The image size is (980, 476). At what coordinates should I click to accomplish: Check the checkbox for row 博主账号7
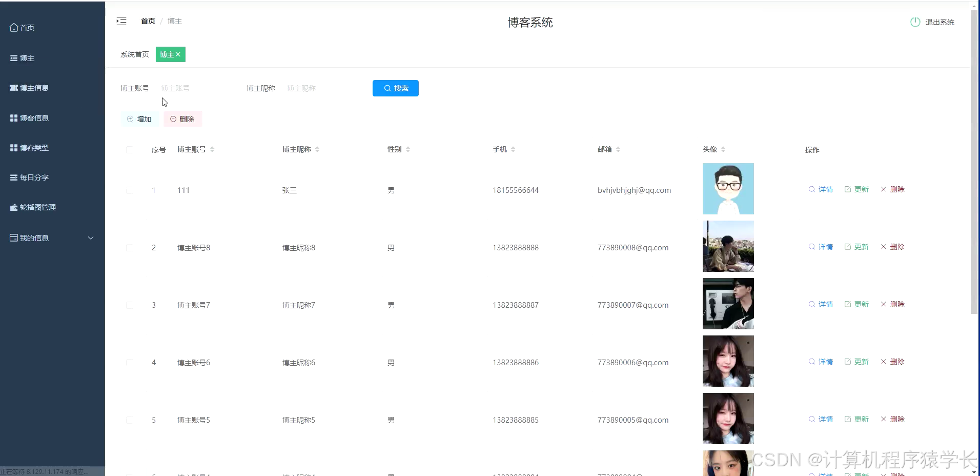point(130,305)
